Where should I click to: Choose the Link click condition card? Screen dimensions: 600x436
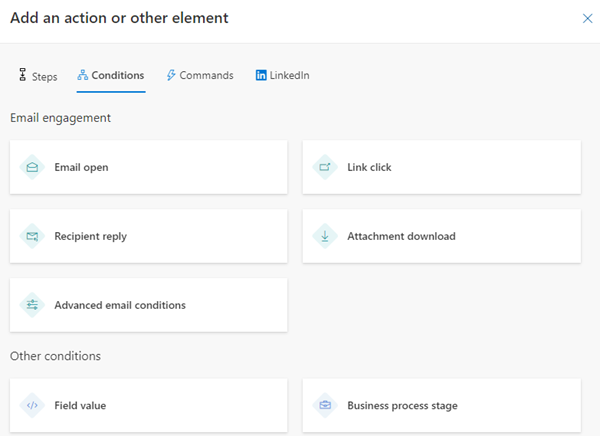(x=441, y=167)
